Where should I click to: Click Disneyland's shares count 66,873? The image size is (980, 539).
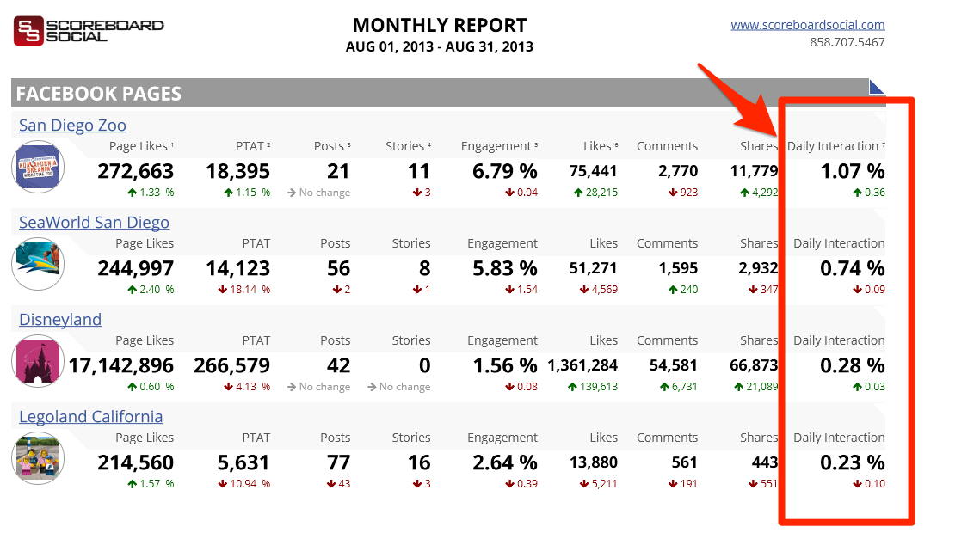pos(754,365)
